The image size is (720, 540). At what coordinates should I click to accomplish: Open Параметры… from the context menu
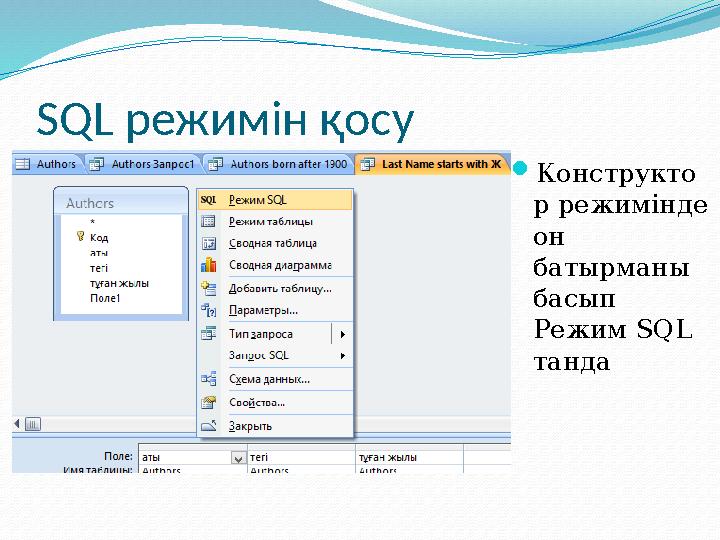276,310
